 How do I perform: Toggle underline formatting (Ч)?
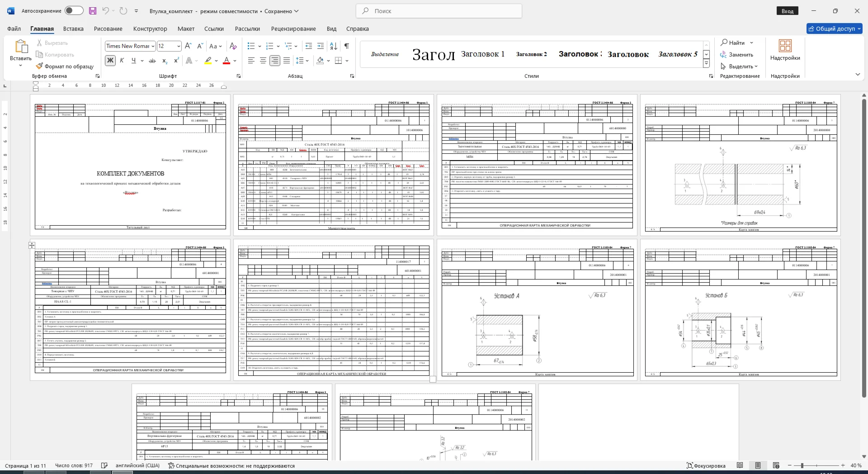(x=133, y=61)
